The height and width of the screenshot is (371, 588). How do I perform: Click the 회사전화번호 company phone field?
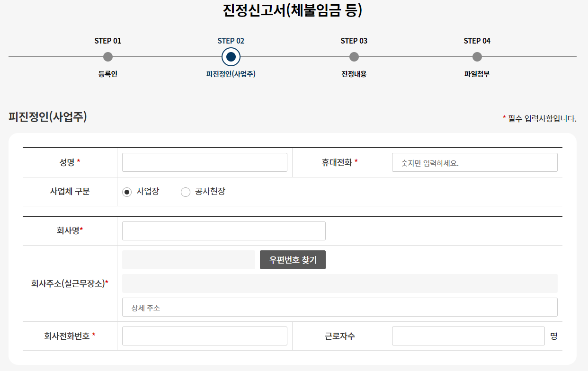pyautogui.click(x=205, y=336)
